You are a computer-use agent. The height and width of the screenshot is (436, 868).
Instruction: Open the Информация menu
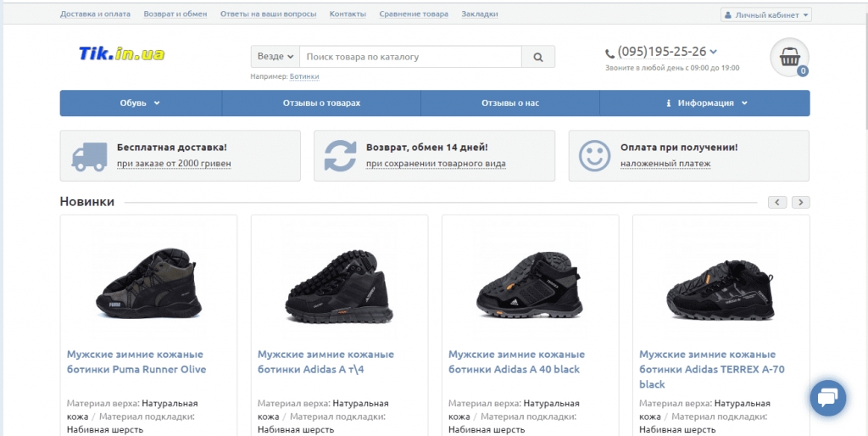[704, 103]
